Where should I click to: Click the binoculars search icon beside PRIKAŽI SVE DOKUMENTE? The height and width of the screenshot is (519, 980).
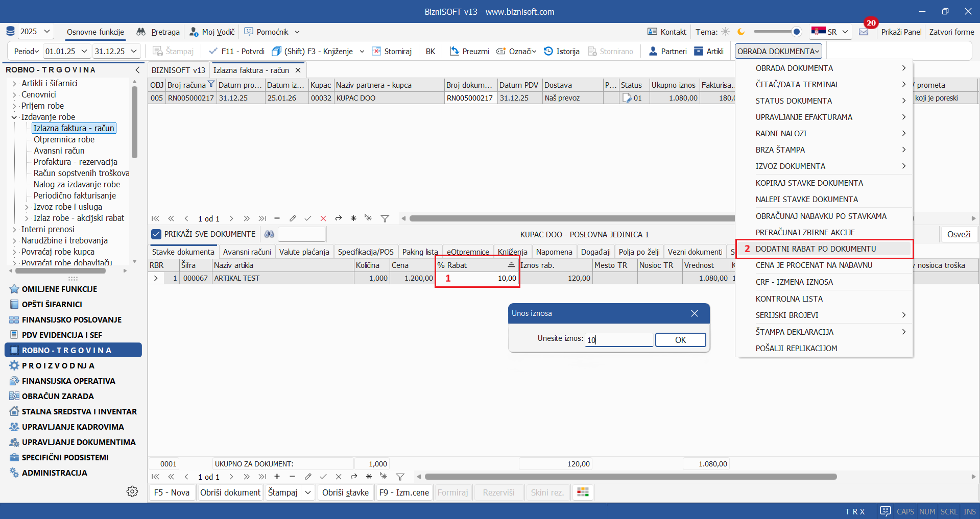pyautogui.click(x=269, y=234)
